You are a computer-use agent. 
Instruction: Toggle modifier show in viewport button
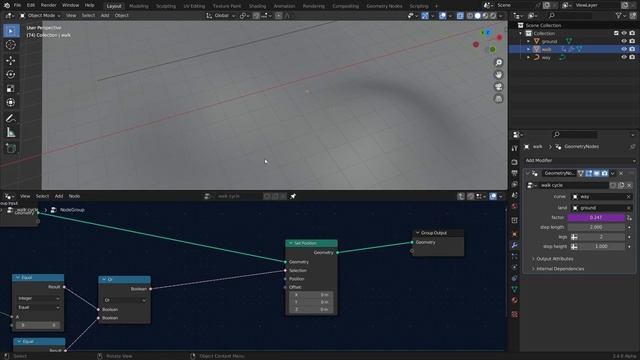pos(597,173)
